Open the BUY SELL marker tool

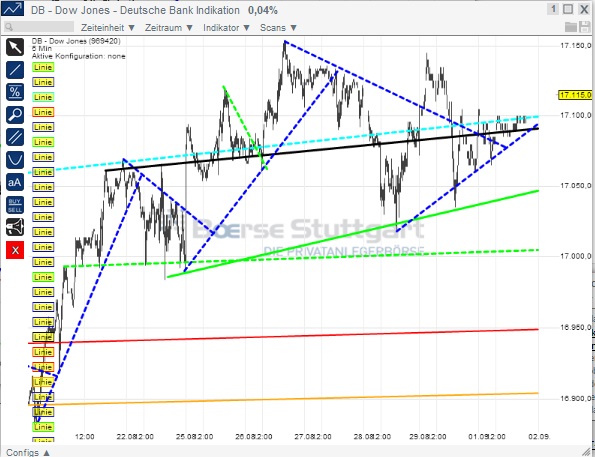point(15,205)
